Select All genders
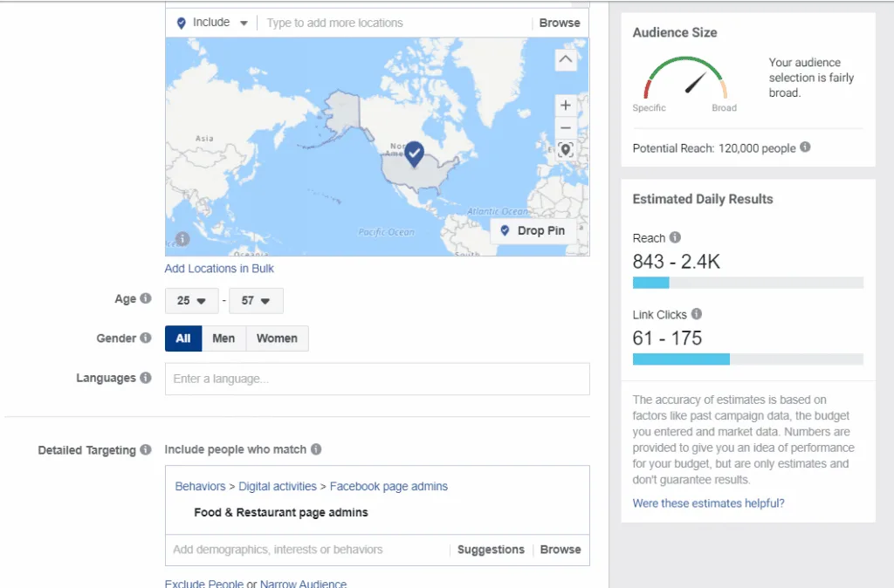The width and height of the screenshot is (894, 588). pos(183,338)
